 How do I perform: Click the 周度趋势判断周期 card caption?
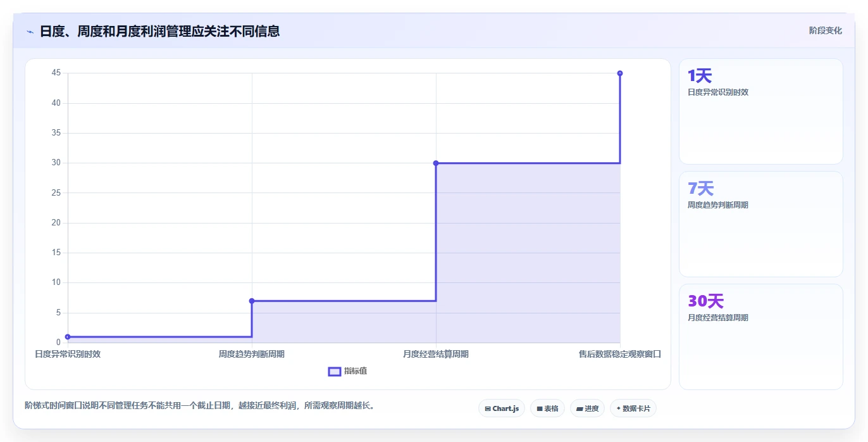pyautogui.click(x=718, y=205)
